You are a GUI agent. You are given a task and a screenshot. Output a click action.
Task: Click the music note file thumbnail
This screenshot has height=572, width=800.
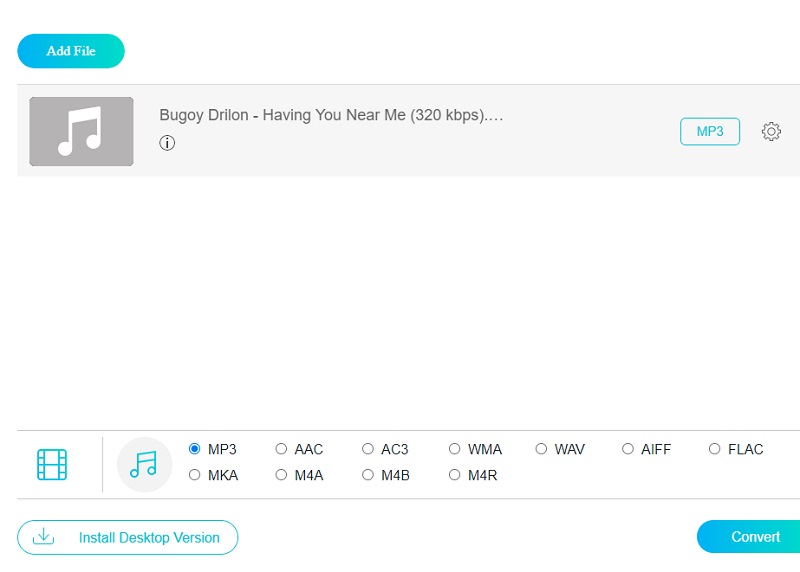(81, 131)
